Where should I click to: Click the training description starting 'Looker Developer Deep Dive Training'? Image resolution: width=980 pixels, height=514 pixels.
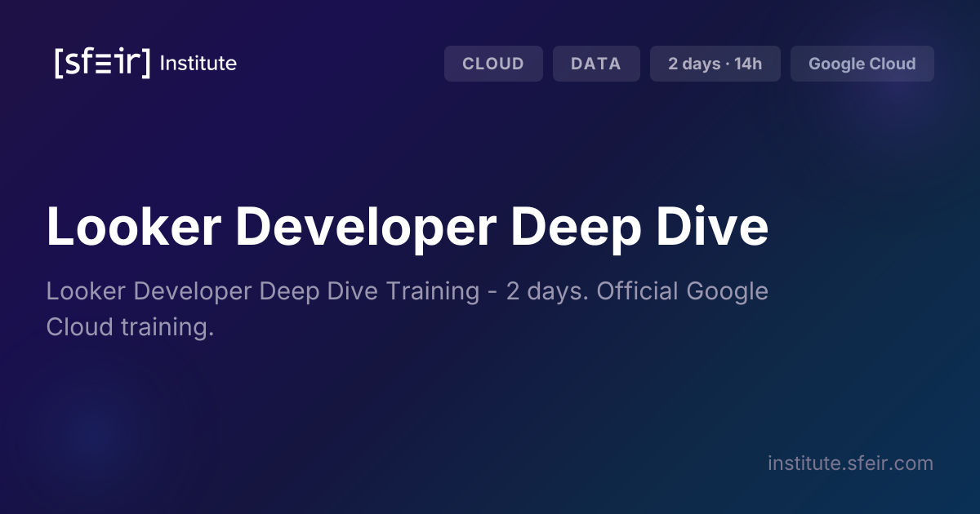(408, 309)
